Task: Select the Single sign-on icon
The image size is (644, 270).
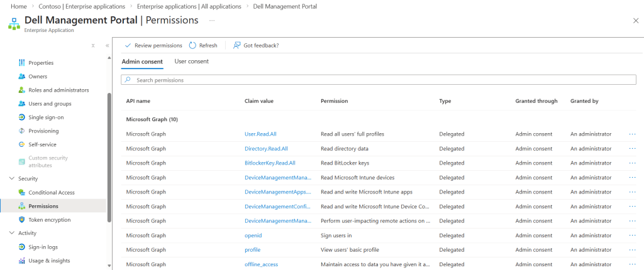Action: click(x=22, y=117)
